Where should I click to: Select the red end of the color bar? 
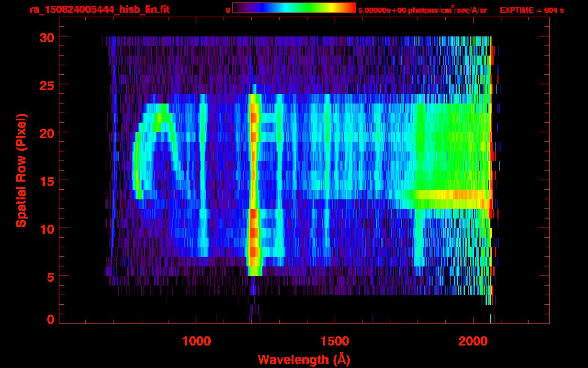tap(351, 8)
